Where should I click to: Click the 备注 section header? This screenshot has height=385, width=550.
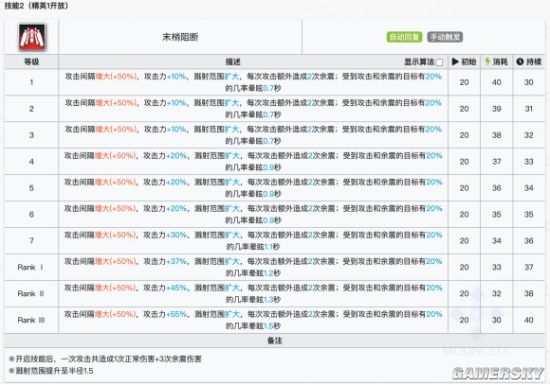pyautogui.click(x=274, y=340)
